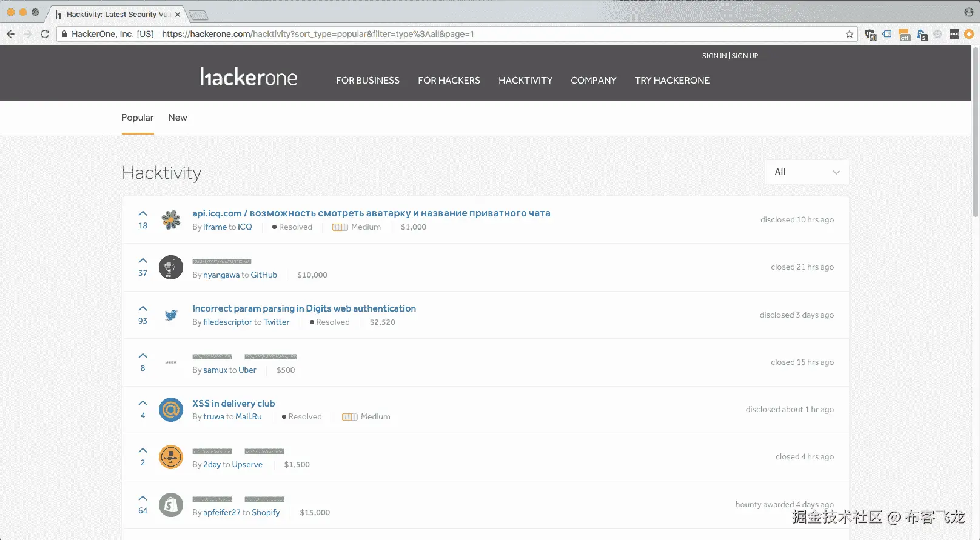Screen dimensions: 980x540
Task: Click the browser forward arrow
Action: [x=28, y=34]
